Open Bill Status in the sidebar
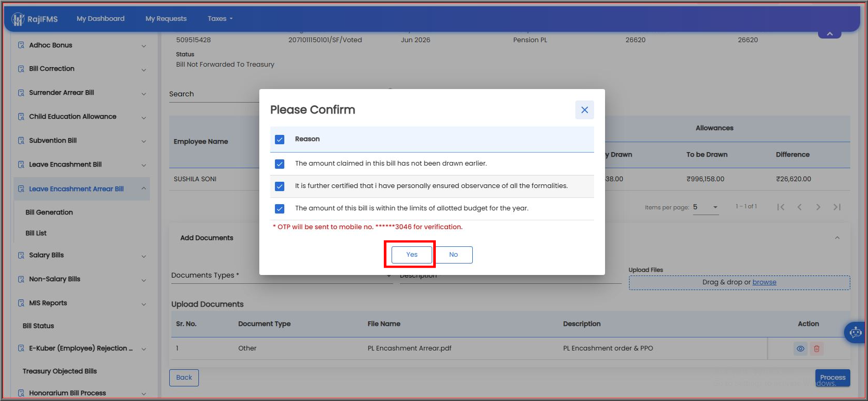 point(38,326)
